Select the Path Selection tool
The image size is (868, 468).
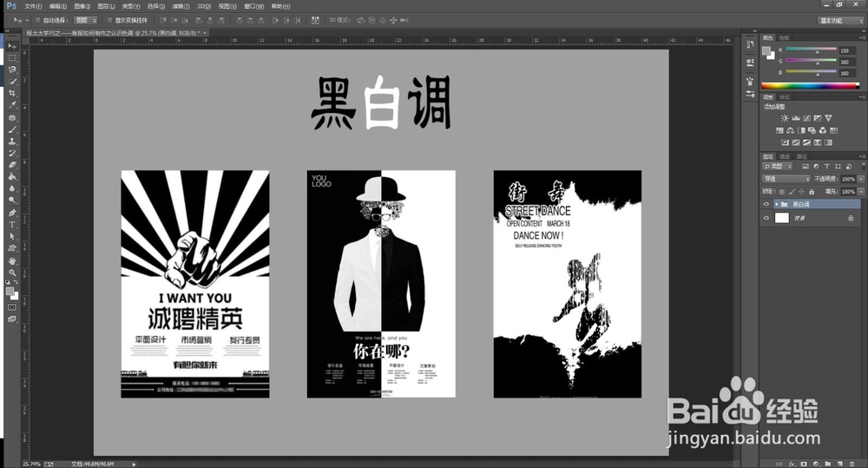[12, 236]
